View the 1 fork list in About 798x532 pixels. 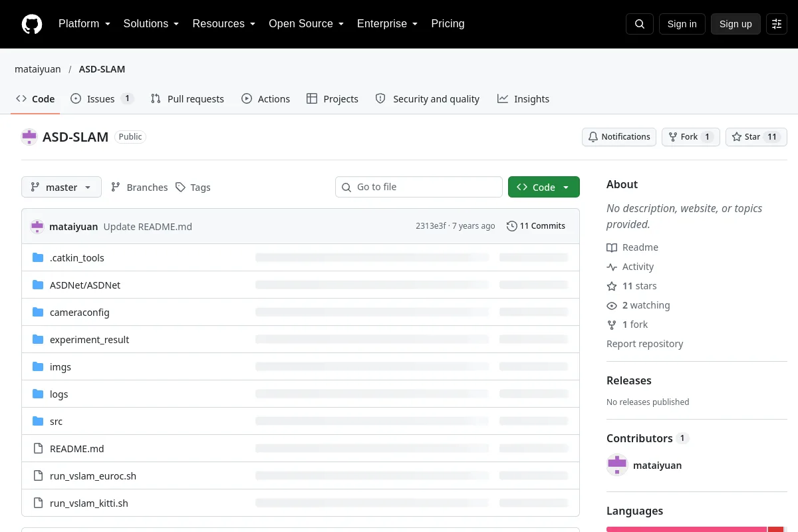tap(627, 325)
